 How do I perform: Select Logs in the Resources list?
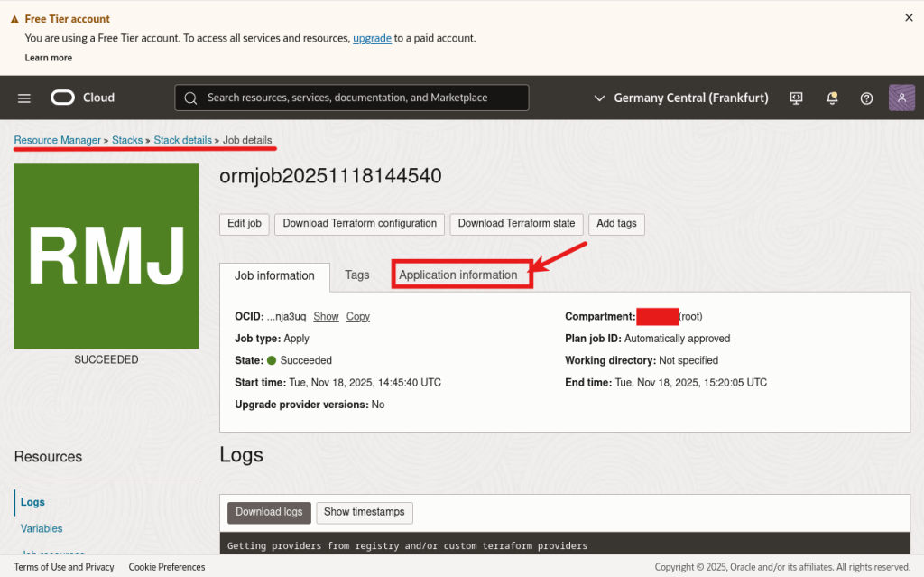click(x=32, y=502)
